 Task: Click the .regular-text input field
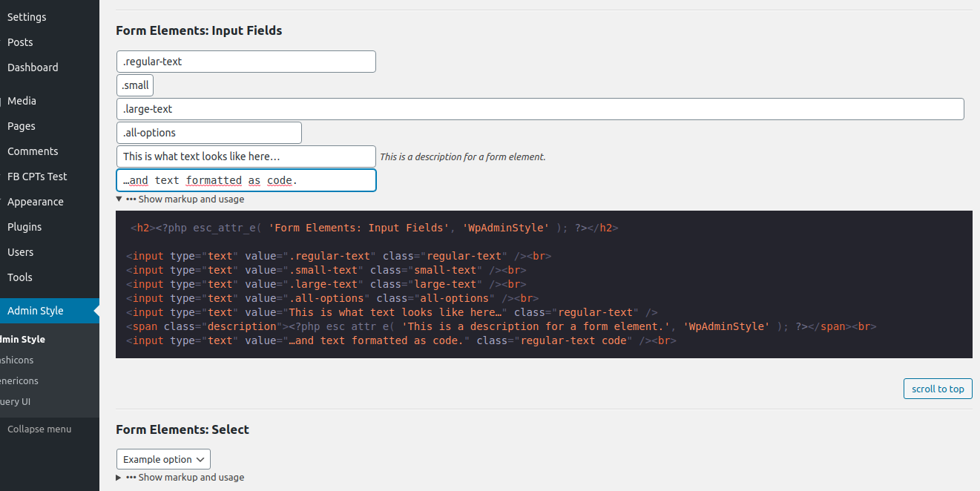pos(246,62)
